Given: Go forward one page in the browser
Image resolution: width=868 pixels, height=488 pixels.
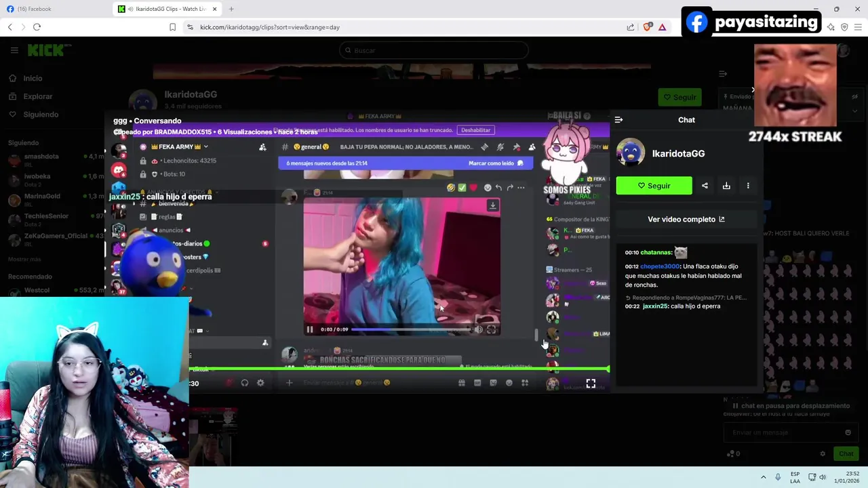Looking at the screenshot, I should tap(23, 27).
